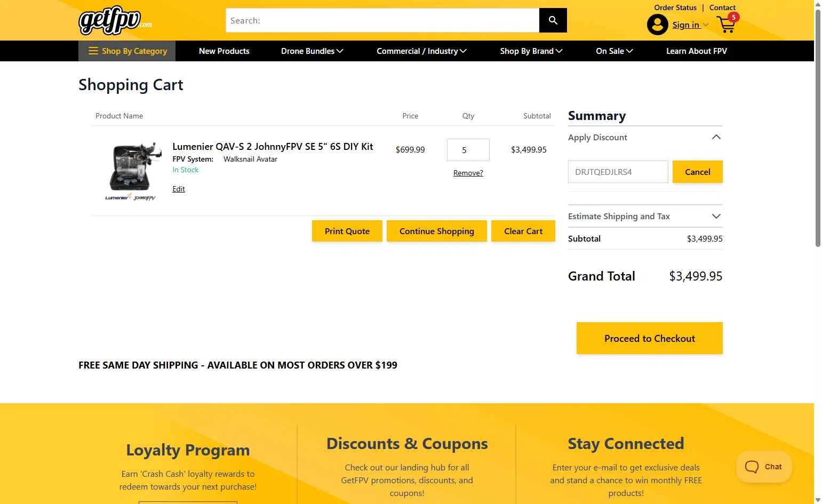Viewport: 822px width, 504px height.
Task: Click the user account avatar icon
Action: click(x=657, y=25)
